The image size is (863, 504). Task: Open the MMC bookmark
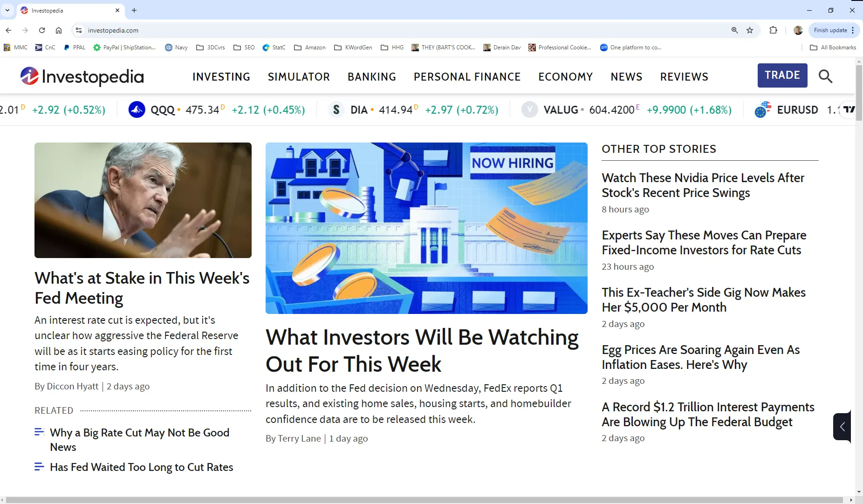pyautogui.click(x=15, y=48)
